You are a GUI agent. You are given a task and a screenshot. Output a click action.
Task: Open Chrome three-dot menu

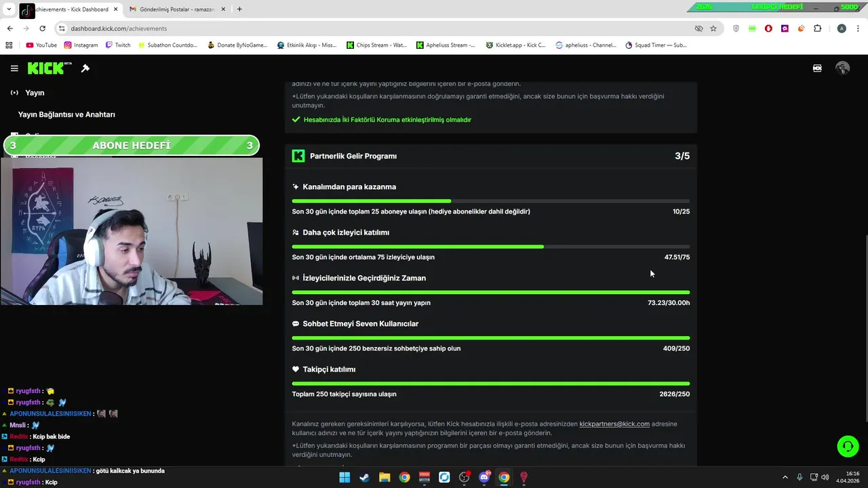[858, 28]
